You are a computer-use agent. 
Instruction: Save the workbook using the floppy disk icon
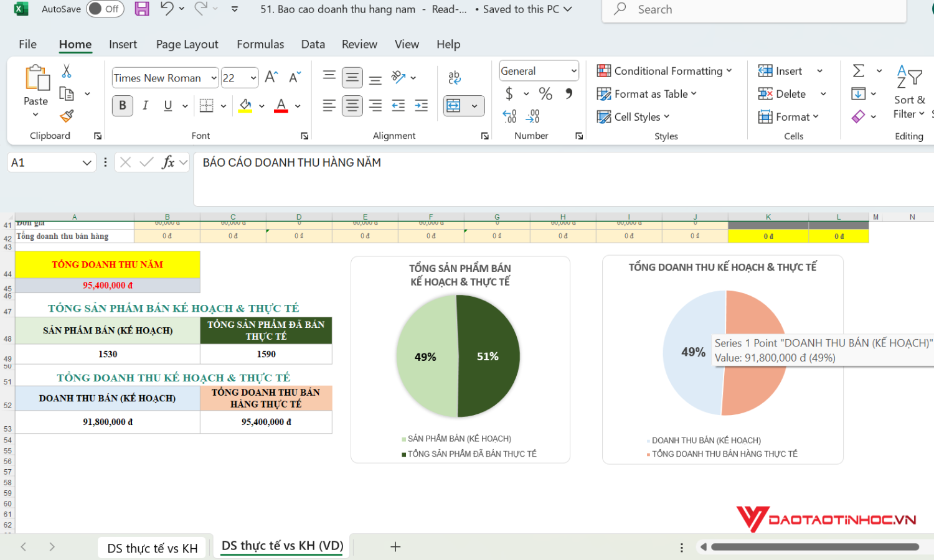pyautogui.click(x=142, y=9)
